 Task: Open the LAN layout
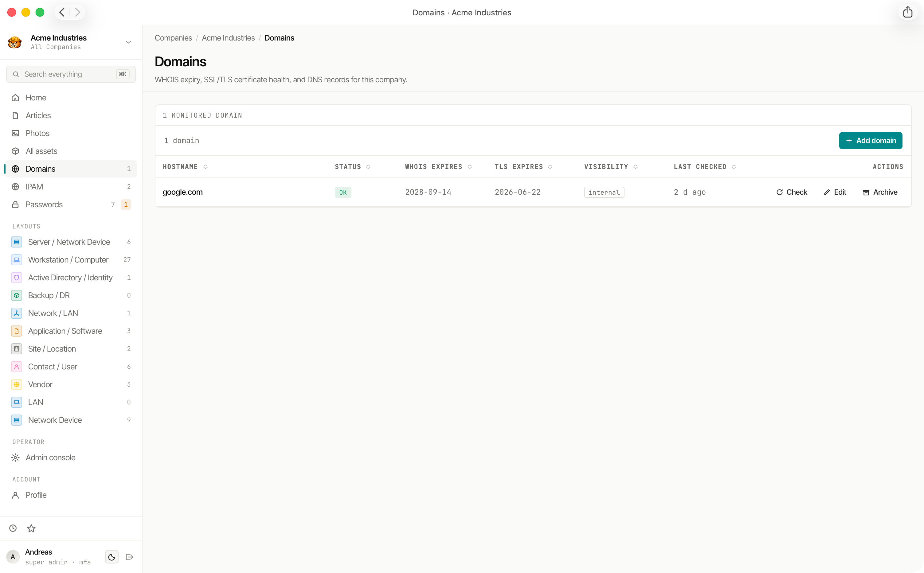[x=71, y=403]
